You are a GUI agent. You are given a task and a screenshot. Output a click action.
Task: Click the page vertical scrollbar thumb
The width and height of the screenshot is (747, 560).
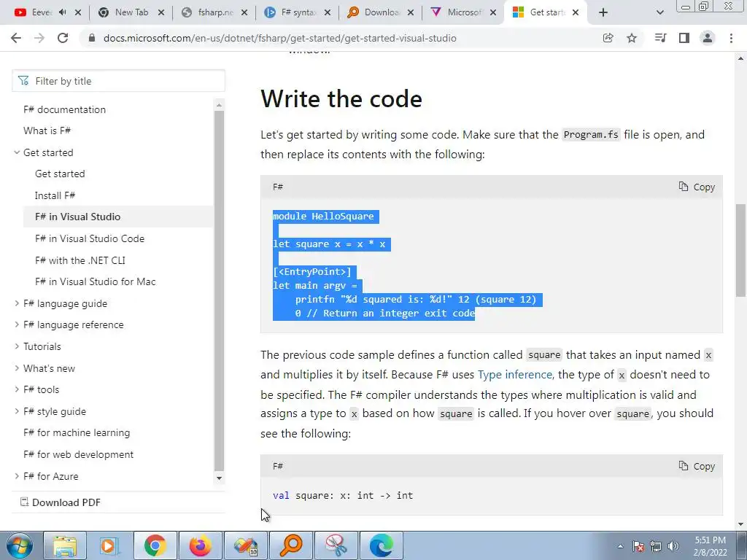coord(741,251)
